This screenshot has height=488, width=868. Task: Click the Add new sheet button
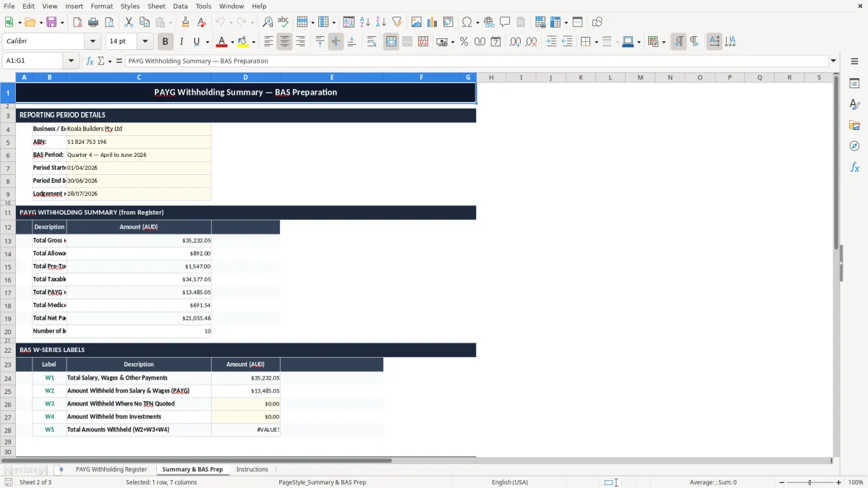click(61, 469)
